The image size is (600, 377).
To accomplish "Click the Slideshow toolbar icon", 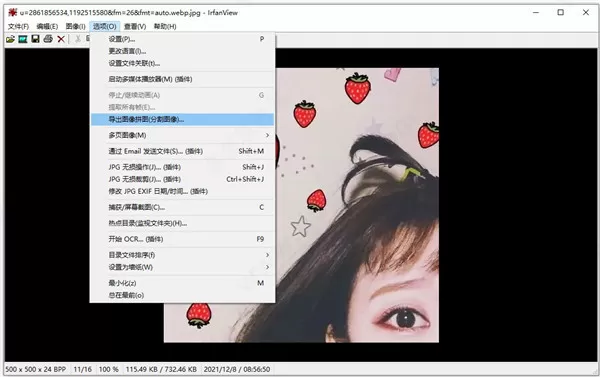I will [x=23, y=39].
